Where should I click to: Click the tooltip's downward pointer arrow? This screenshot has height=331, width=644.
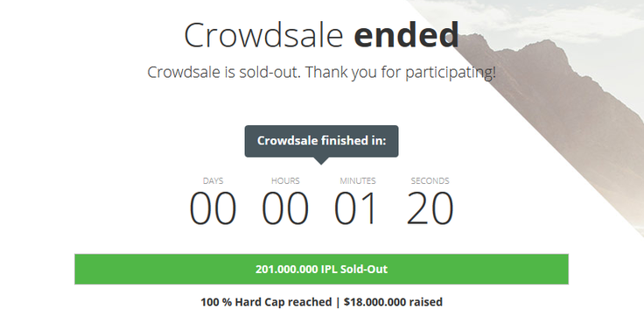[x=322, y=161]
